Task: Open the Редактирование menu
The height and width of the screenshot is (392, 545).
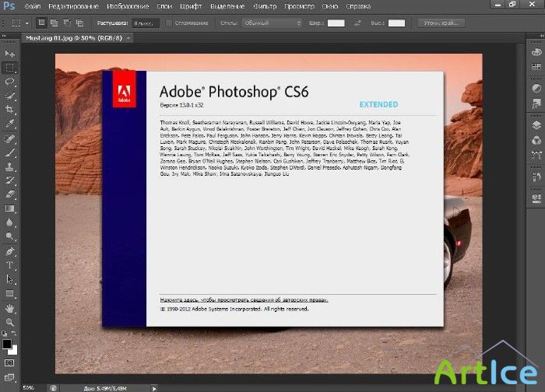Action: pos(73,6)
